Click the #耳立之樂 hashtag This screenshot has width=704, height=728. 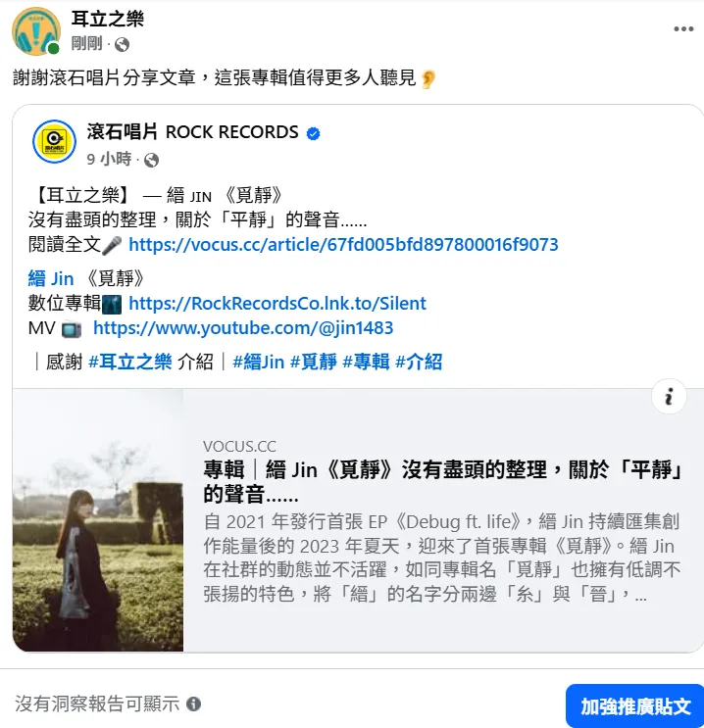pos(130,362)
